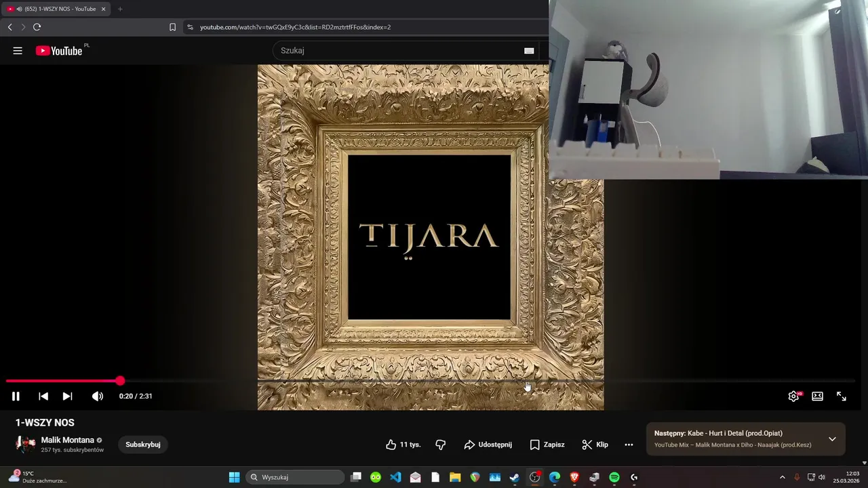Click the red playback progress scrubber
This screenshot has width=868, height=488.
click(x=120, y=381)
